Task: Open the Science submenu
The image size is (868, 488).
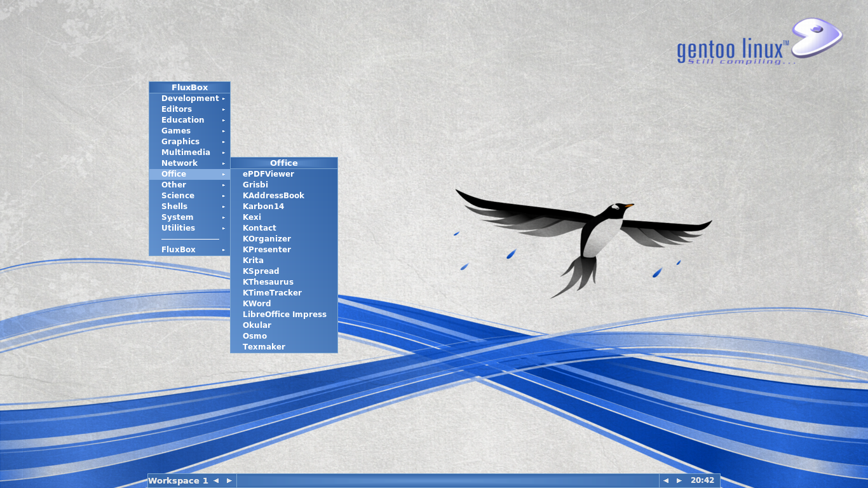Action: point(189,196)
